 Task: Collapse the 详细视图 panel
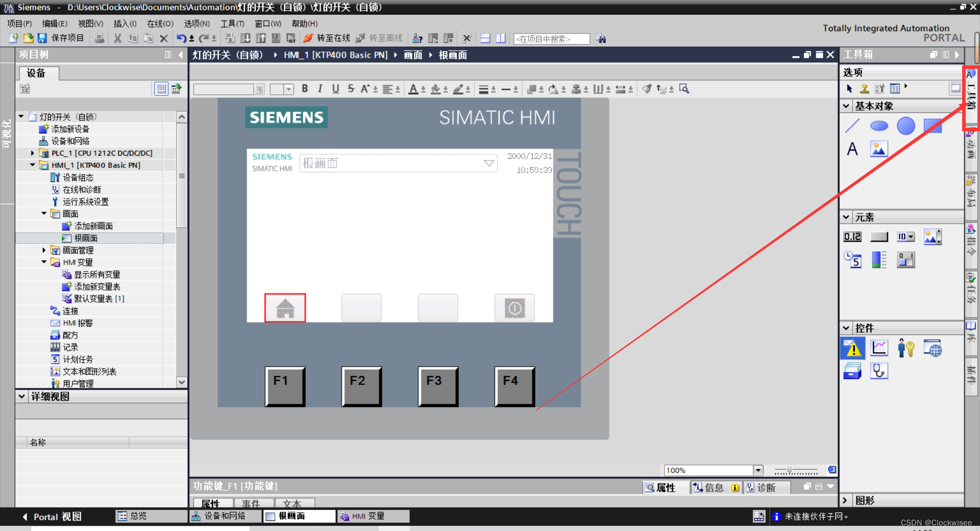[x=21, y=396]
